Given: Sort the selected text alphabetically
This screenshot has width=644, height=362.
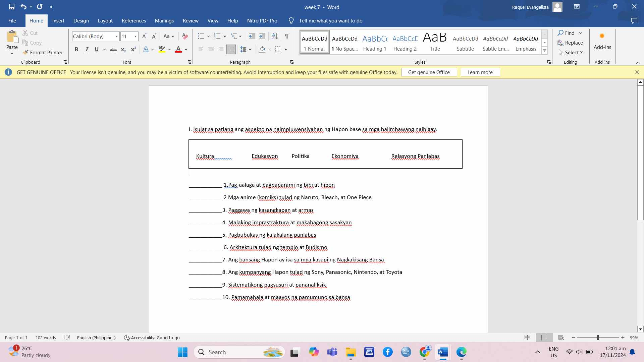Looking at the screenshot, I should tap(275, 36).
